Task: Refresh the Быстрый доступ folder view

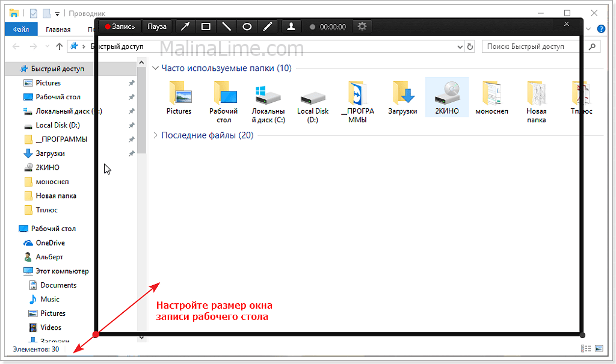Action: click(470, 46)
